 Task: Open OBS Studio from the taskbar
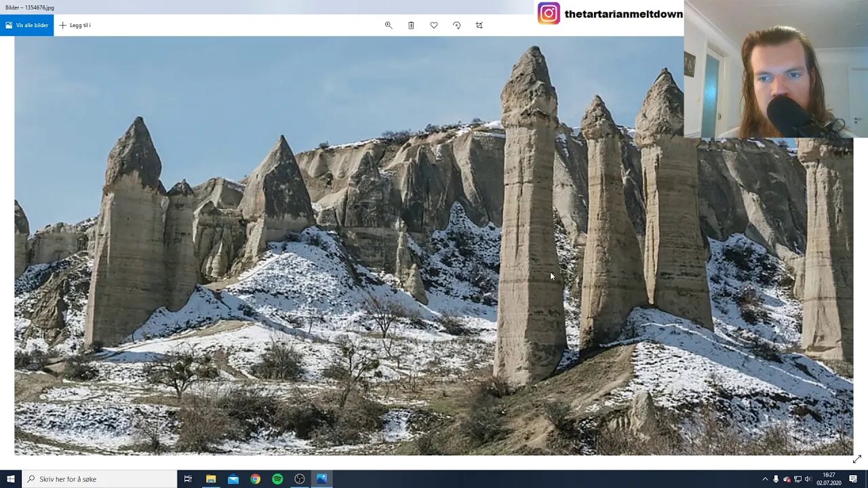tap(300, 479)
